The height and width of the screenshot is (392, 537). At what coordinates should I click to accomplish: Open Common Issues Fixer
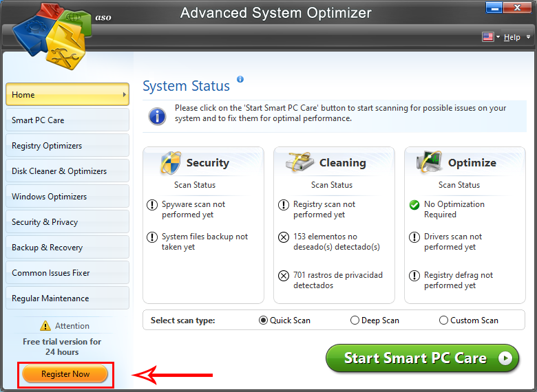[67, 272]
